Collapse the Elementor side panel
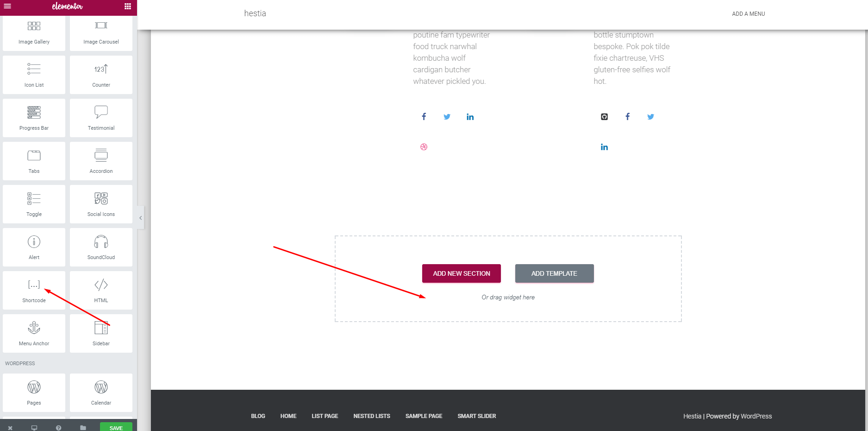Screen dimensions: 868x431 pyautogui.click(x=140, y=218)
